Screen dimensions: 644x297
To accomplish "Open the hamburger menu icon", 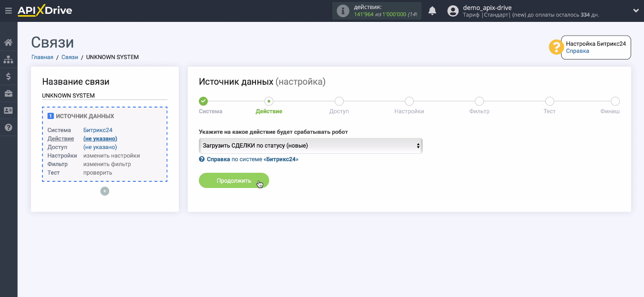I will coord(8,10).
